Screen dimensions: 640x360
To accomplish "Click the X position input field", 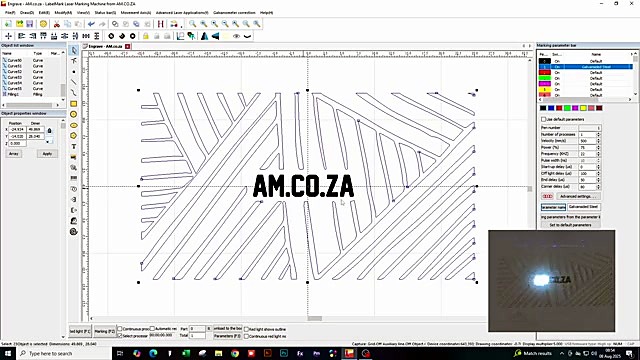I will point(17,129).
